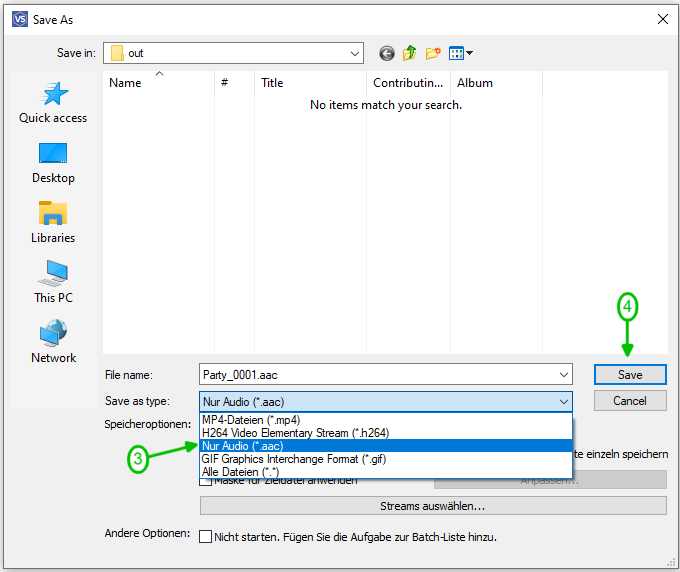
Task: Open Network location in sidebar
Action: [53, 343]
